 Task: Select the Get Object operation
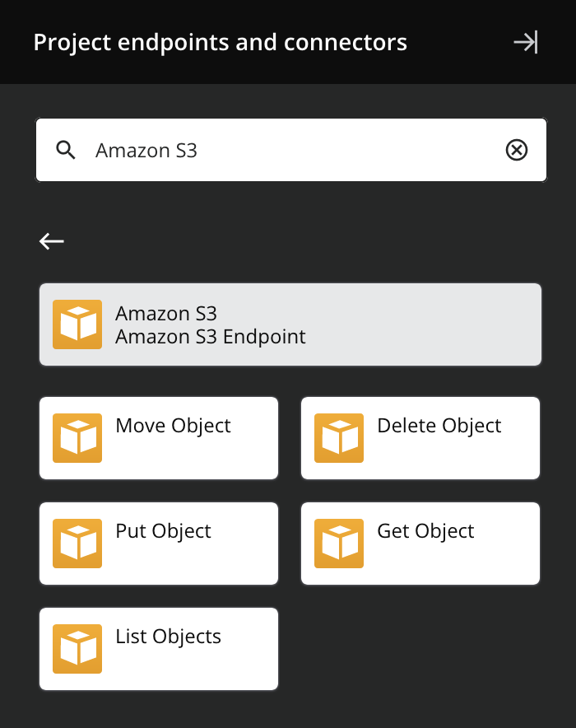[420, 543]
